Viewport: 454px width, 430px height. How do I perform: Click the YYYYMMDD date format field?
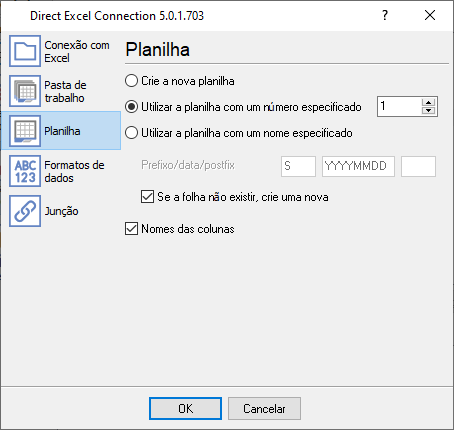(x=358, y=166)
